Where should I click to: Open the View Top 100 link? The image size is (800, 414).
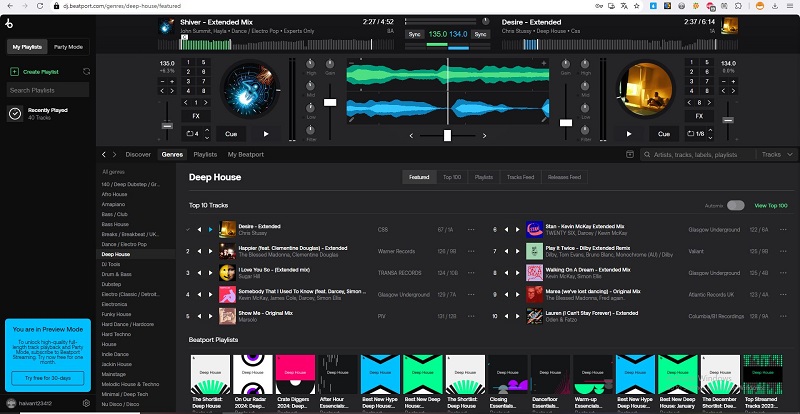[x=771, y=206]
